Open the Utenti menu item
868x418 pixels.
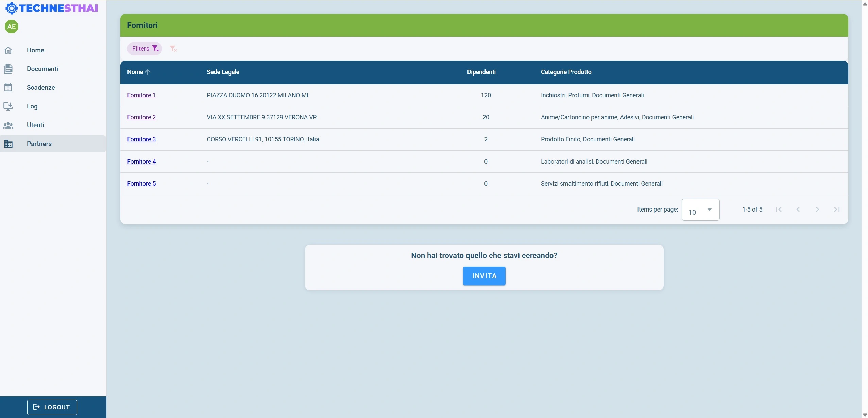point(35,125)
